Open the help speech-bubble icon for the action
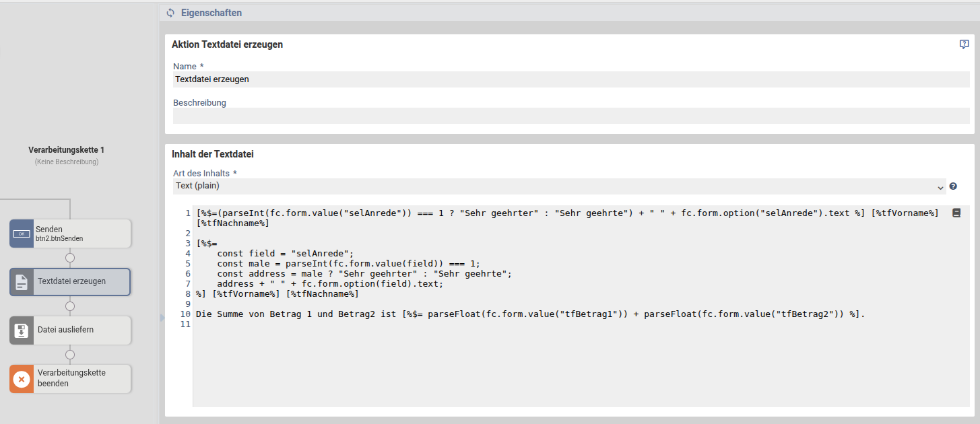Viewport: 980px width, 424px height. [964, 44]
